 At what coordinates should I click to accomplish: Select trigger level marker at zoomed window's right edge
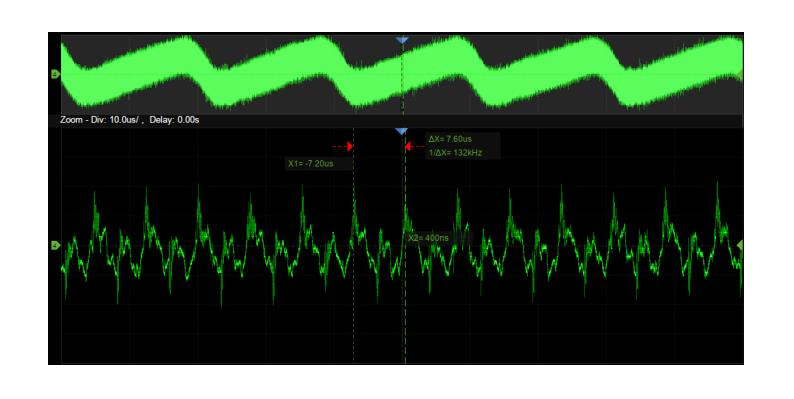coord(740,246)
